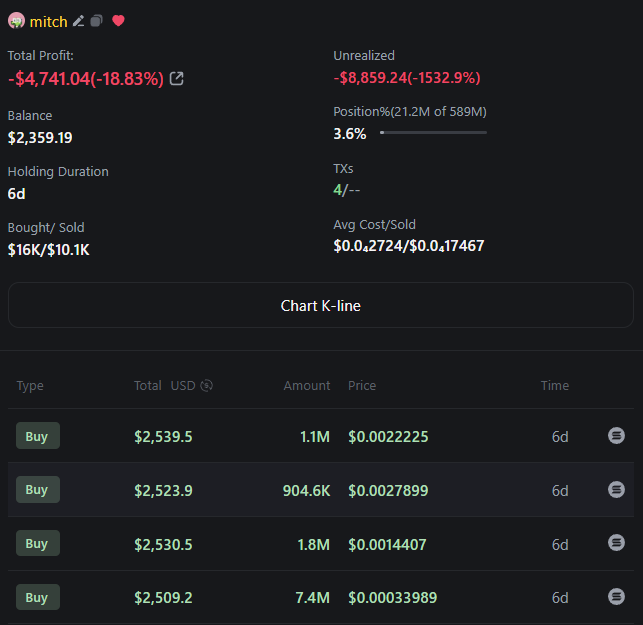Click the $2,539.5 total cell
643x625 pixels.
163,436
